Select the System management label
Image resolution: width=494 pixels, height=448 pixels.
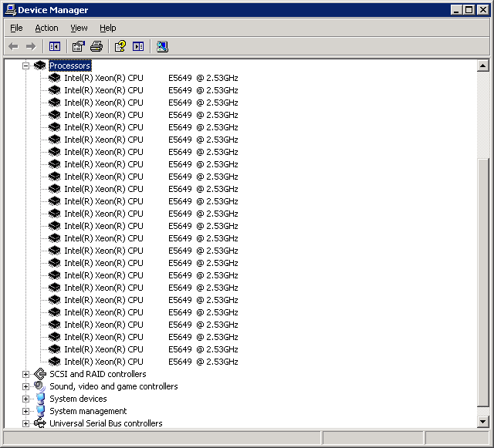click(88, 411)
